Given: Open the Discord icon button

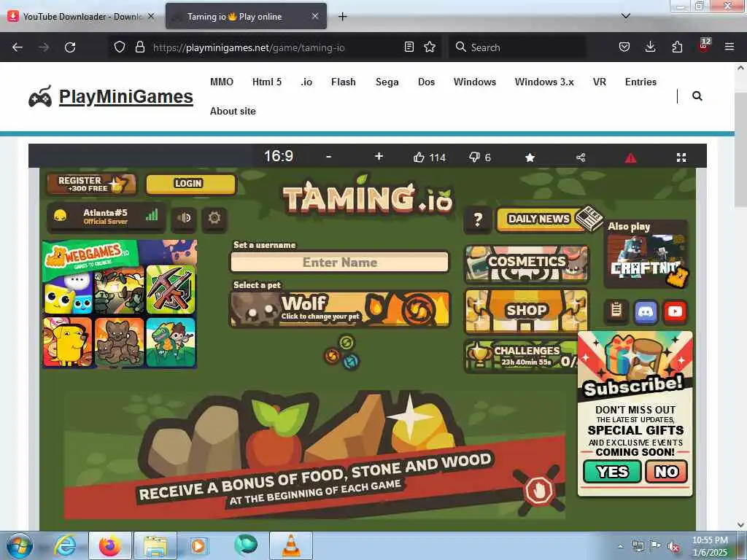Looking at the screenshot, I should (646, 312).
